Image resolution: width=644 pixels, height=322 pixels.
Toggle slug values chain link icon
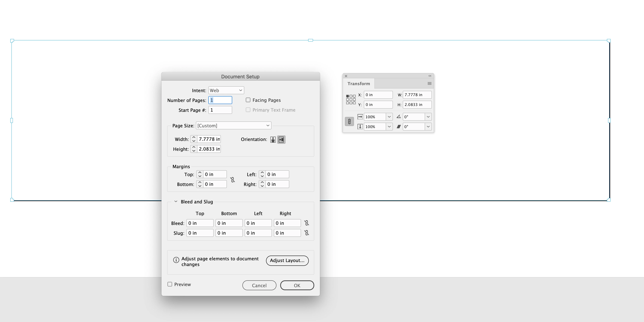(307, 233)
